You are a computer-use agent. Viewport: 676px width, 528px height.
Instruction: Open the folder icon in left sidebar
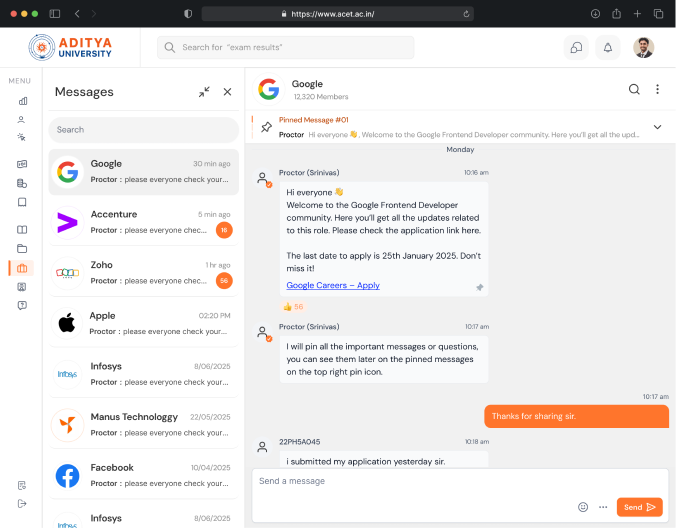(22, 248)
